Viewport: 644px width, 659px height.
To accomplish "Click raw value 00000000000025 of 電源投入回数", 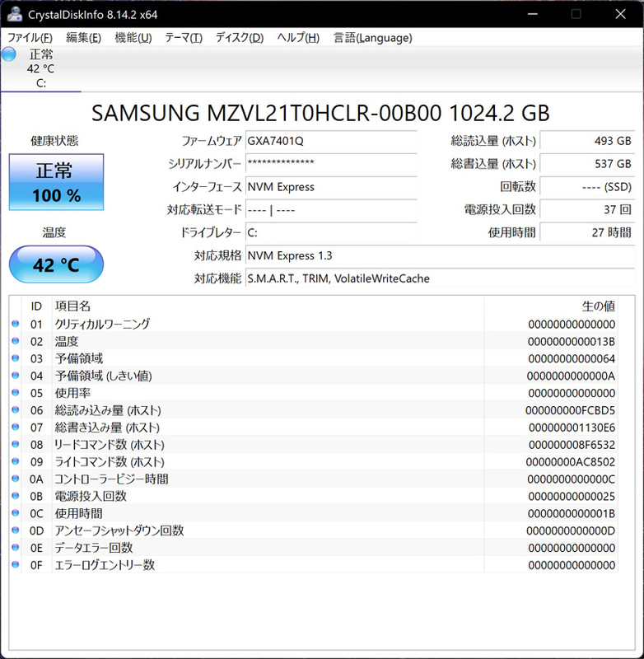I will 572,497.
